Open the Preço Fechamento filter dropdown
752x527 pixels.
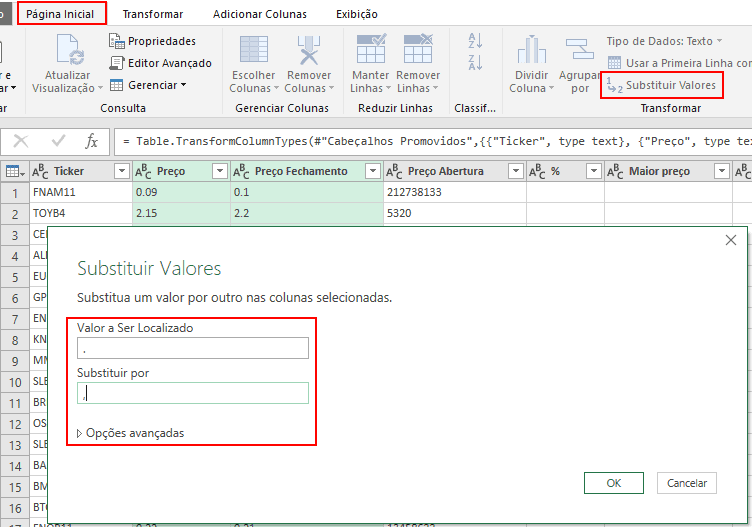[373, 171]
